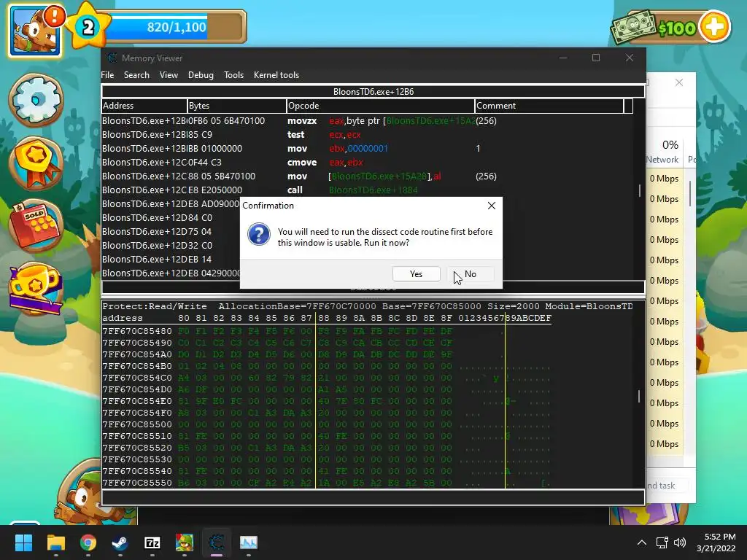Switch to Bloons TD 6 on the taskbar
The width and height of the screenshot is (747, 560).
[185, 542]
